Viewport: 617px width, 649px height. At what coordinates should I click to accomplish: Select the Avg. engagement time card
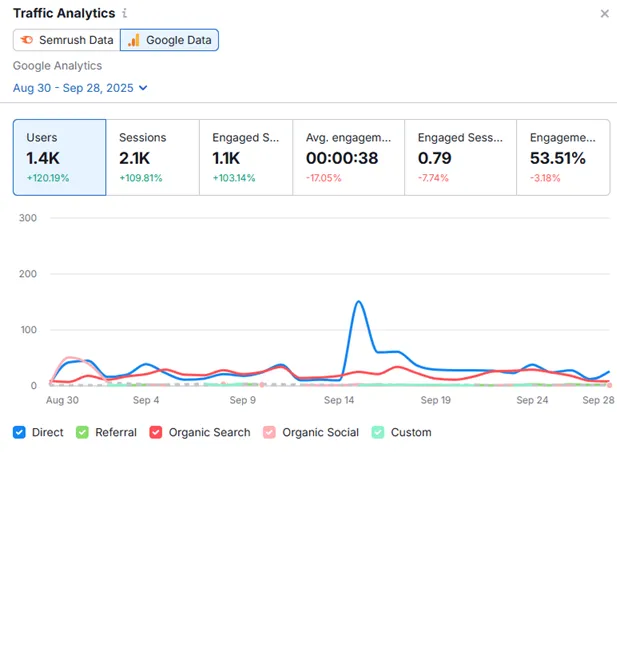349,157
